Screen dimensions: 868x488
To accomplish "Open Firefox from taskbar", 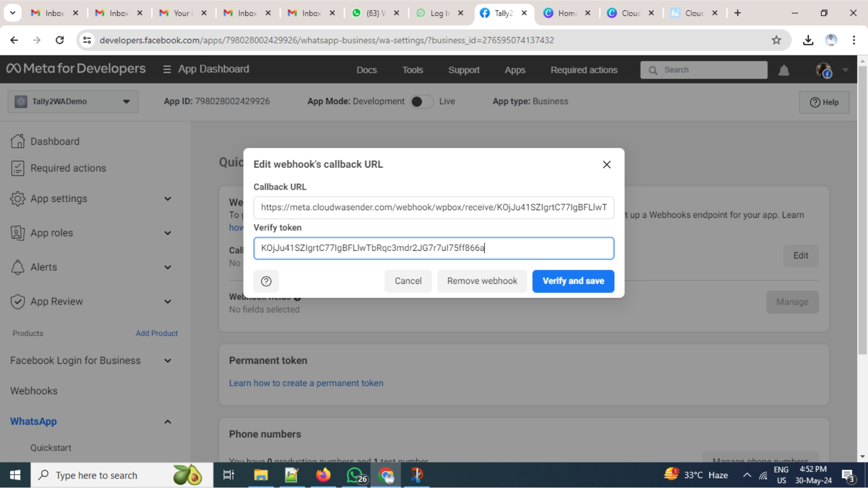I will click(x=323, y=475).
